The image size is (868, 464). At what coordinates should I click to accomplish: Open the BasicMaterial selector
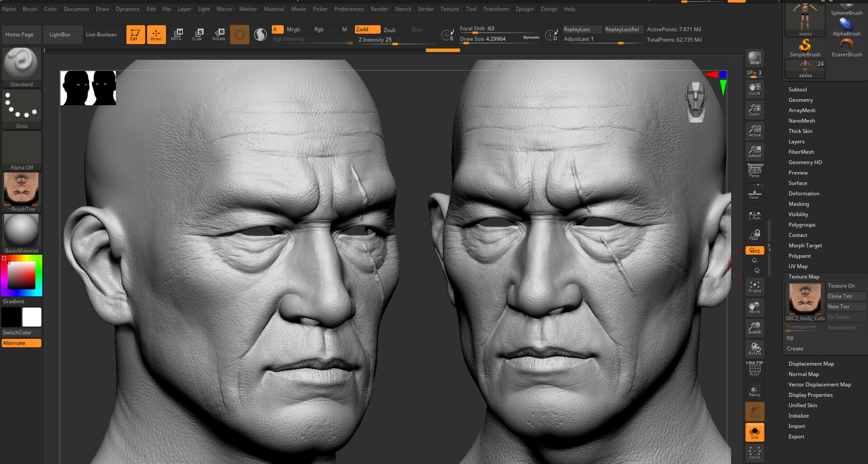coord(21,231)
